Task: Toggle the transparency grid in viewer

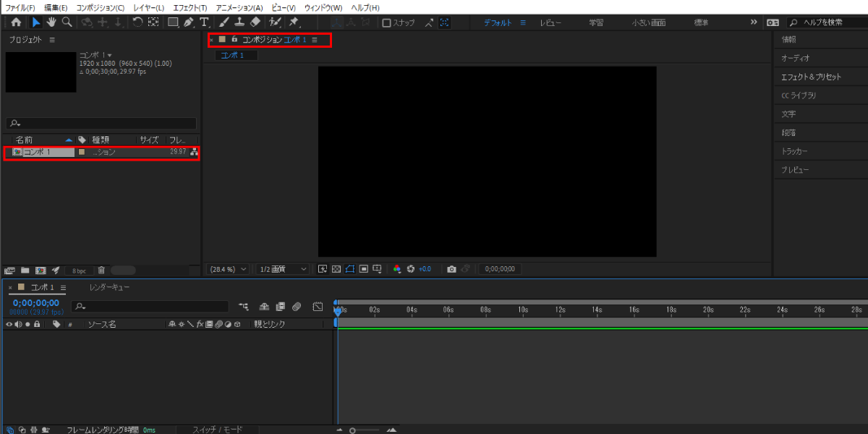Action: [336, 269]
